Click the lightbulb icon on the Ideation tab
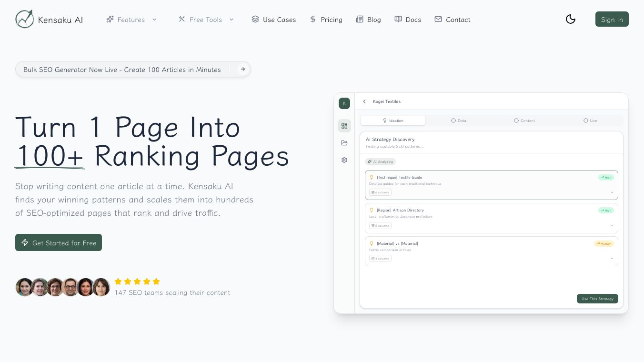This screenshot has height=362, width=644. pos(385,121)
